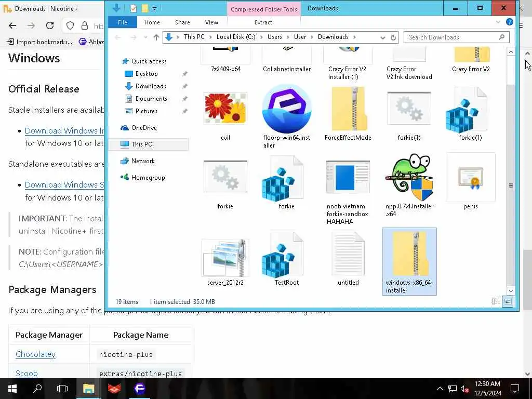Open the Share ribbon tab

(x=182, y=22)
